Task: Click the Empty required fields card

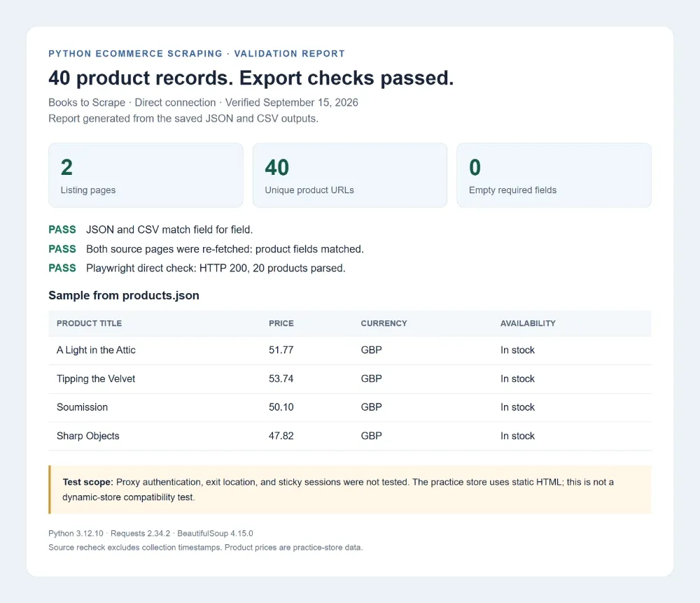Action: tap(554, 176)
